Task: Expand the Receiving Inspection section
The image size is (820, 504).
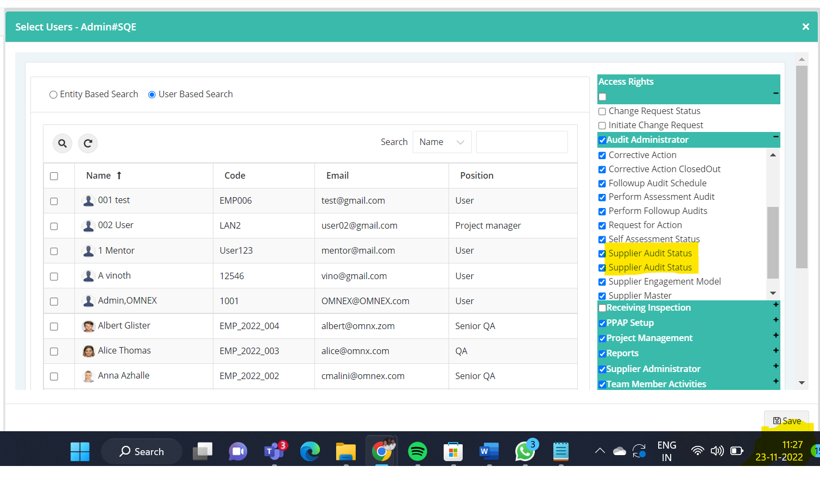Action: click(776, 305)
